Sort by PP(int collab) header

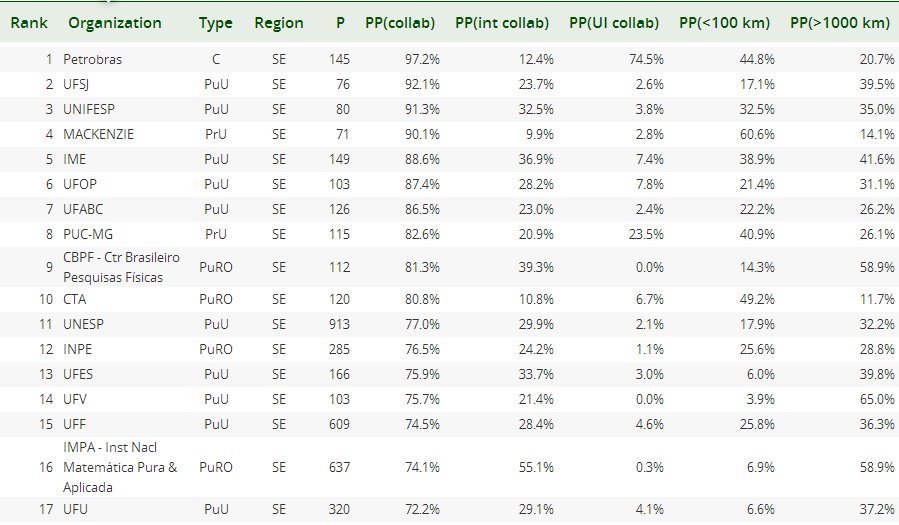[502, 23]
